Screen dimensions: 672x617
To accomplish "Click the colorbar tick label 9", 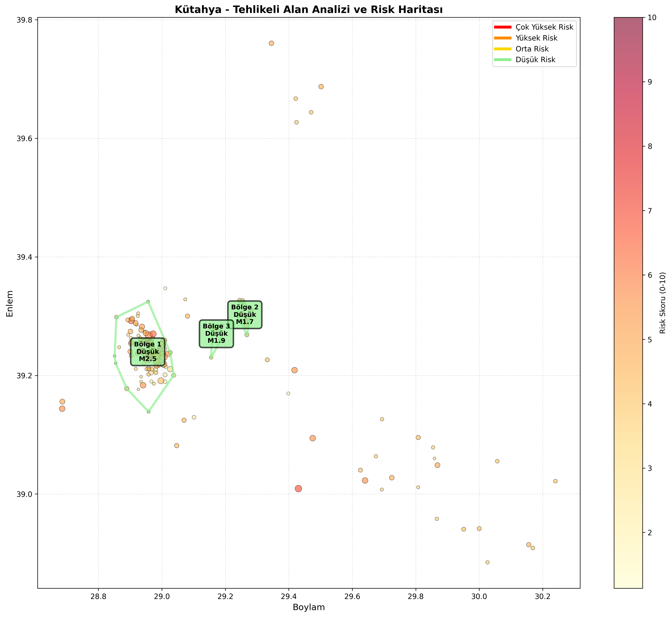I will 649,82.
